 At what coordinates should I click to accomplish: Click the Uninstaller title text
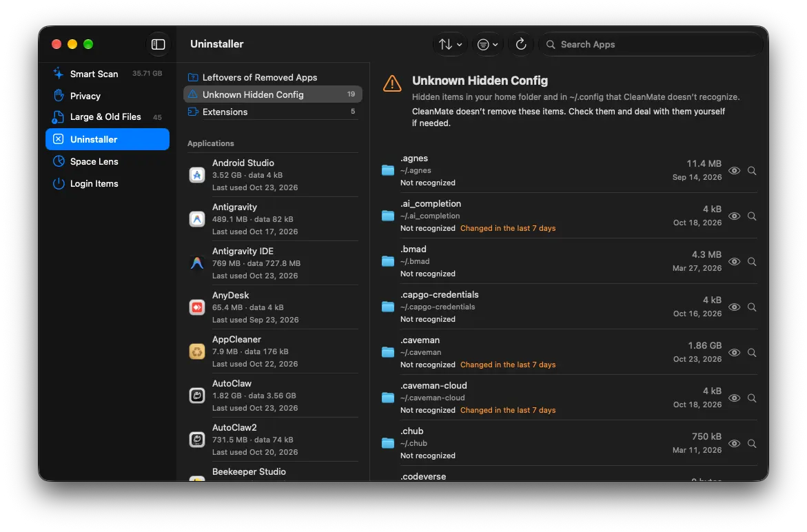[216, 44]
